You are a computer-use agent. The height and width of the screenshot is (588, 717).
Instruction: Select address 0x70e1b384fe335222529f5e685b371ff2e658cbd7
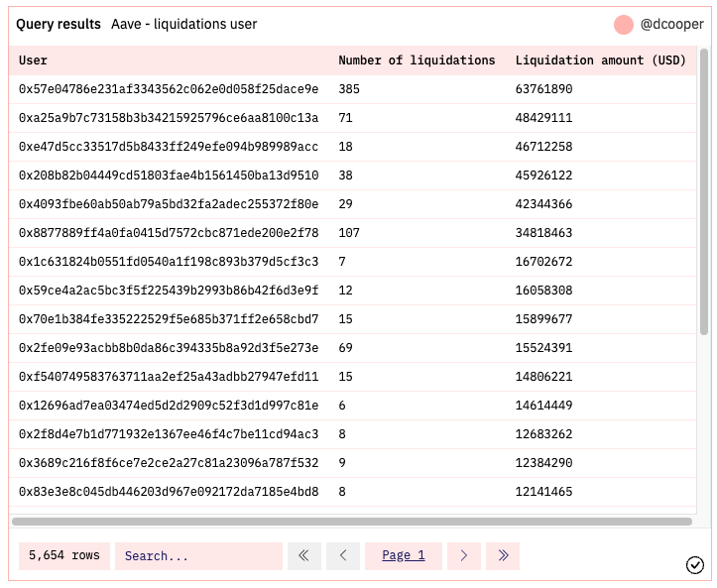[169, 319]
